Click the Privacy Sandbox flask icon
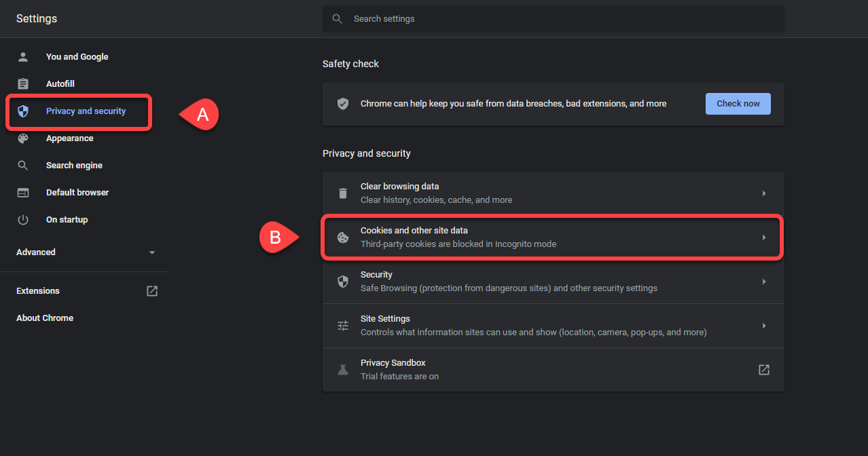The height and width of the screenshot is (456, 868). 343,370
